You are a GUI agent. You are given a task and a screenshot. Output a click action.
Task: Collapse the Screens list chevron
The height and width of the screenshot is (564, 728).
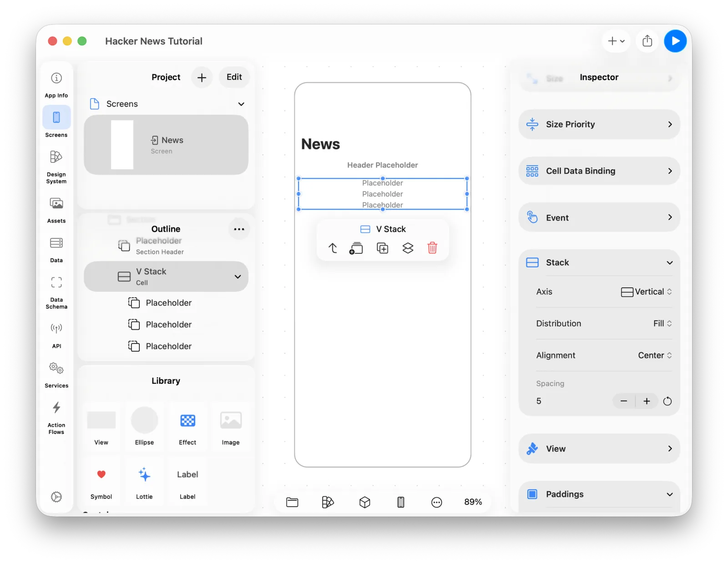(x=241, y=104)
